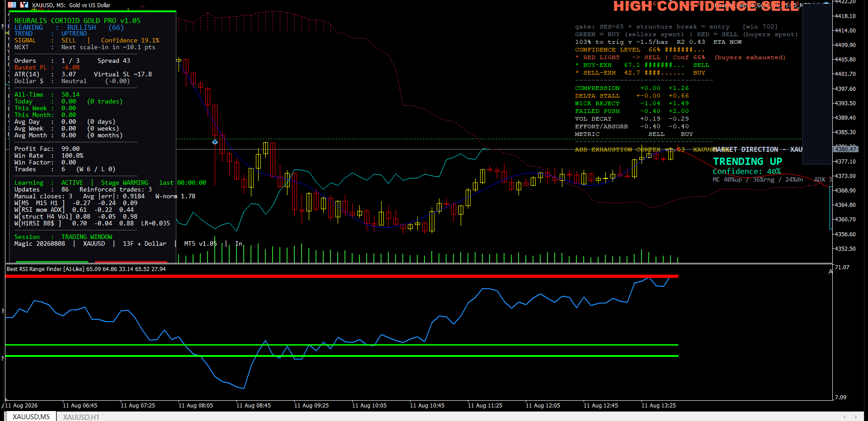The image size is (868, 421).
Task: Click the dark panel box at top right
Action: 816,84
